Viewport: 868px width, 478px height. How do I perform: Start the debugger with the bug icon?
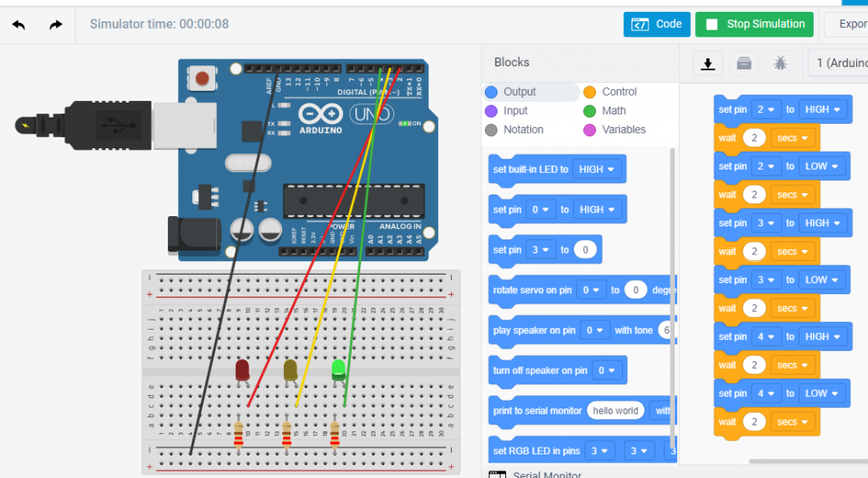pyautogui.click(x=780, y=64)
